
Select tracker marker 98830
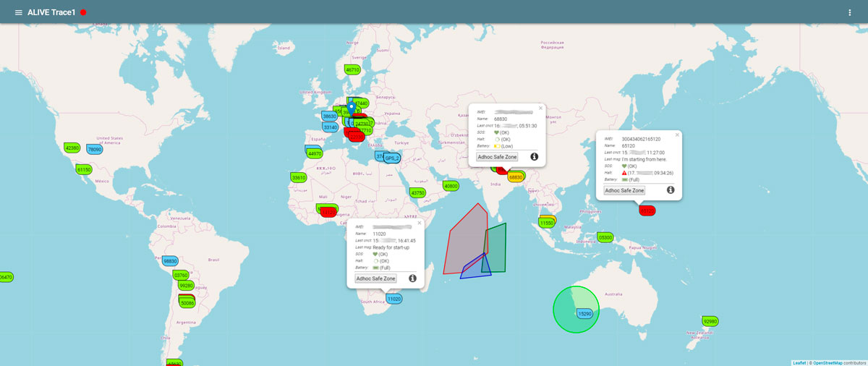pyautogui.click(x=170, y=261)
